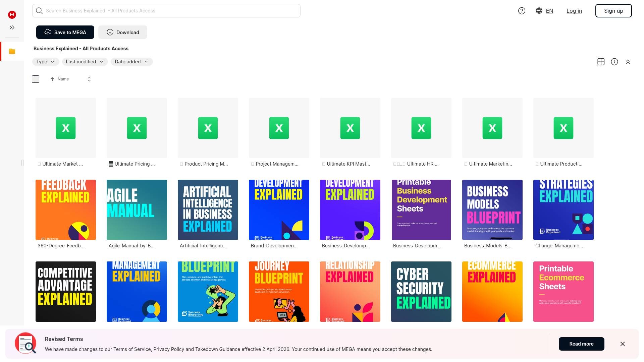644x362 pixels.
Task: Open the Agile Manual thumbnail
Action: coord(137,210)
